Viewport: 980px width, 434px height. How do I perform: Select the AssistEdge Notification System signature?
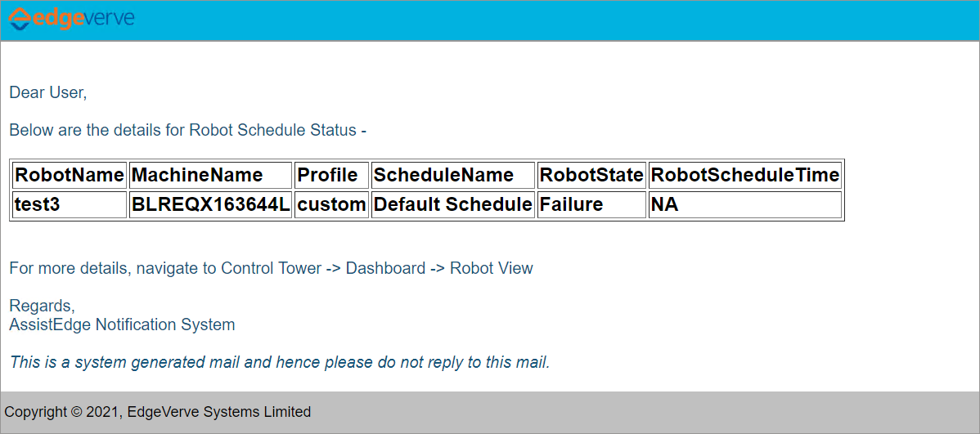coord(122,324)
